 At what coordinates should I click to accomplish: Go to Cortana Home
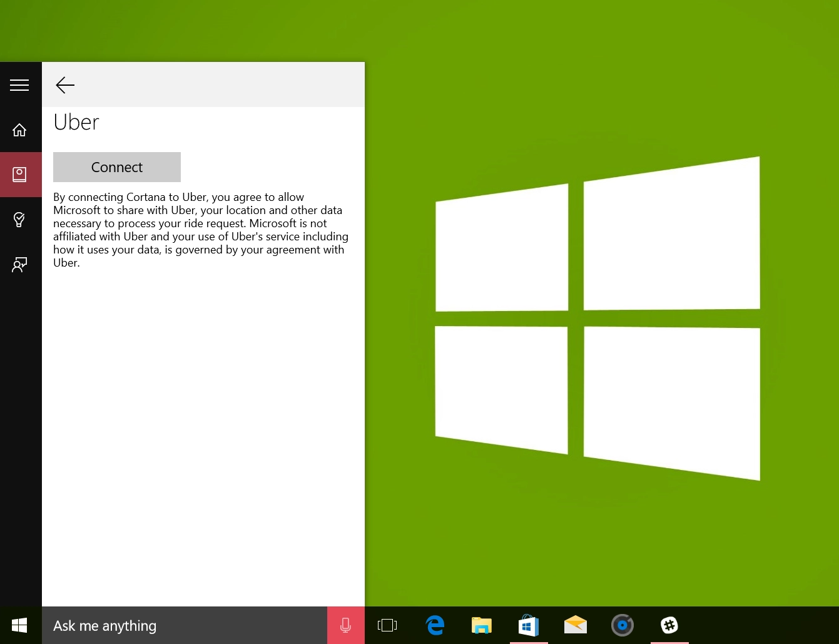(x=19, y=130)
